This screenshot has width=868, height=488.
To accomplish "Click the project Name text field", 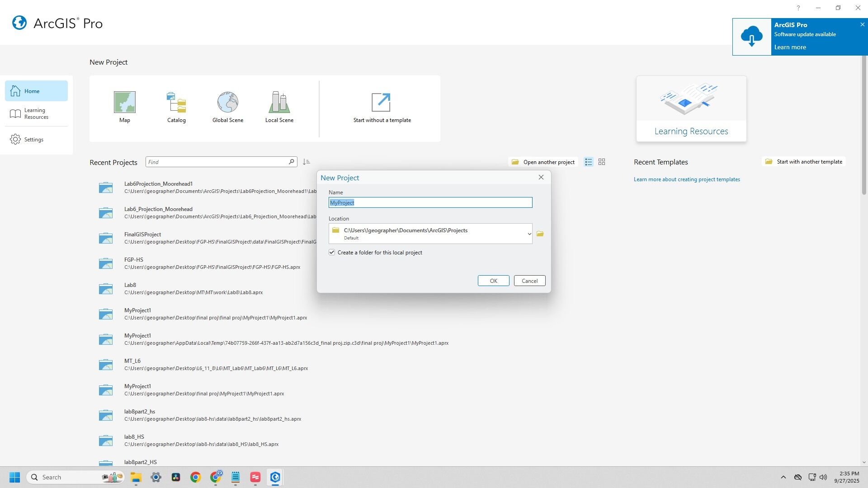I will 430,203.
